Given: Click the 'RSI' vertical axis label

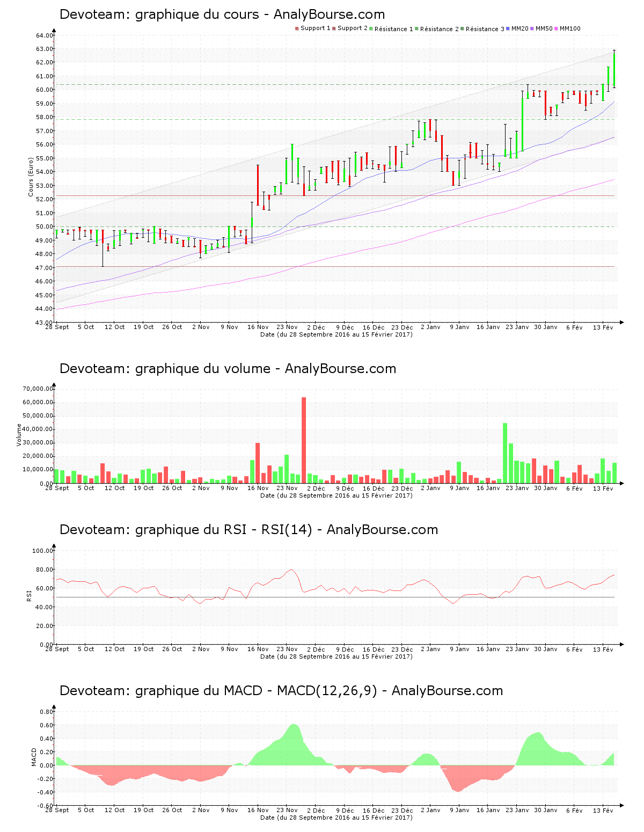Looking at the screenshot, I should click(29, 595).
